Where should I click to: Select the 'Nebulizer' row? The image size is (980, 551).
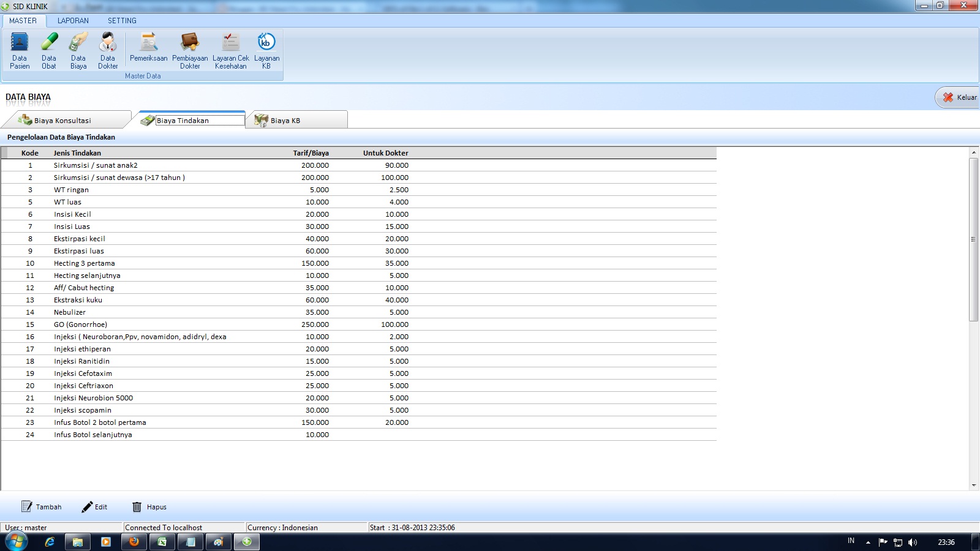pyautogui.click(x=358, y=312)
